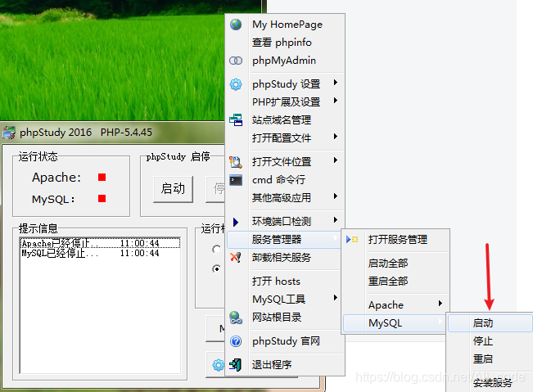Click the globe link icon beside 网站根目录
Viewport: 533px width, 392px height.
pyautogui.click(x=236, y=318)
